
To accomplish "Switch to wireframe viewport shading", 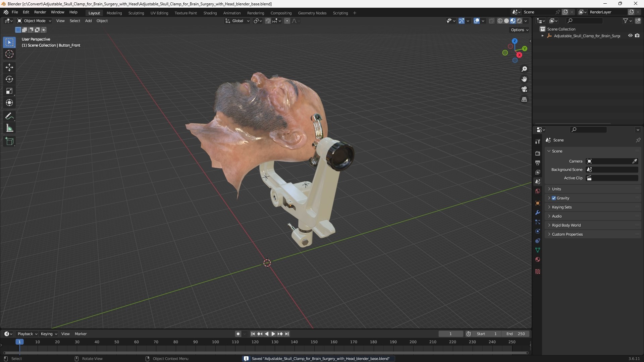I will click(x=500, y=21).
